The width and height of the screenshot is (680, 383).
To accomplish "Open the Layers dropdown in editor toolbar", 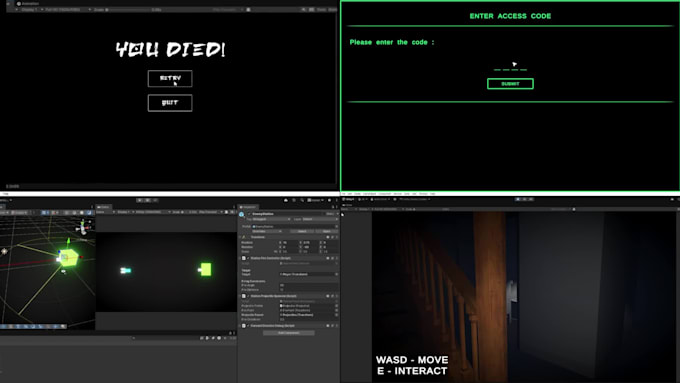I will [316, 200].
